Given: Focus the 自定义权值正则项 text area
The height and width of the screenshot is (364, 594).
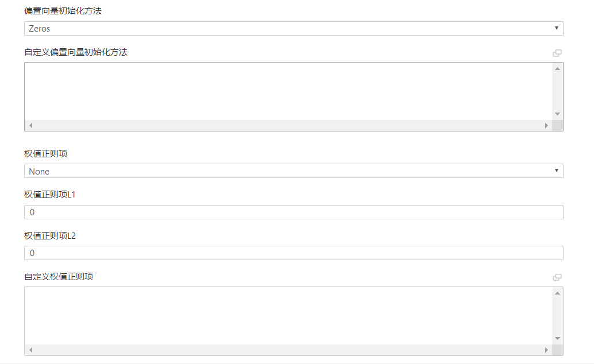Looking at the screenshot, I should (288, 316).
